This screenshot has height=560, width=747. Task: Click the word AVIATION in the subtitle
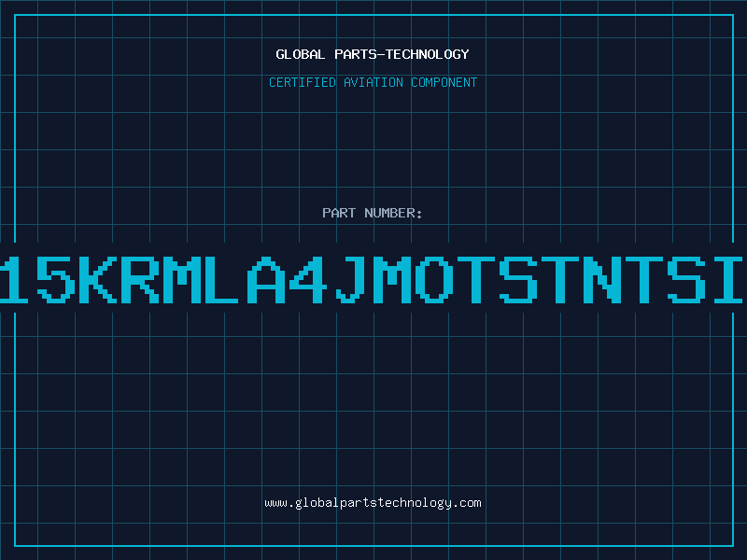pos(373,82)
